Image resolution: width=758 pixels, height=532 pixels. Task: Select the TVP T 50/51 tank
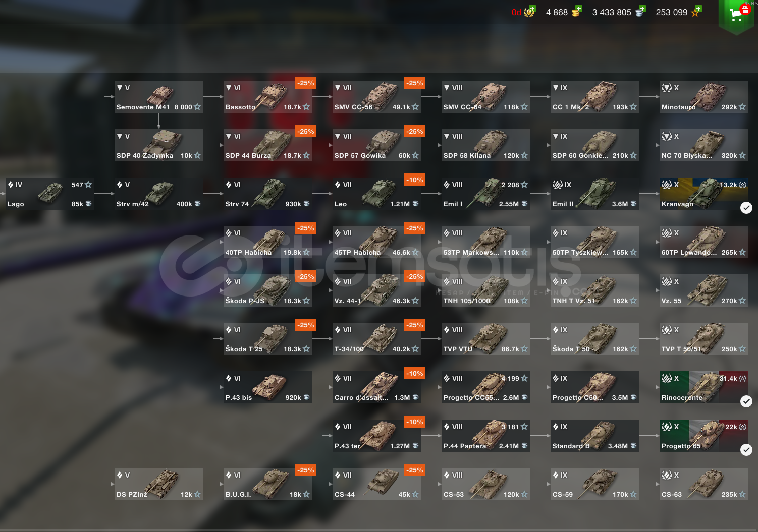(703, 339)
